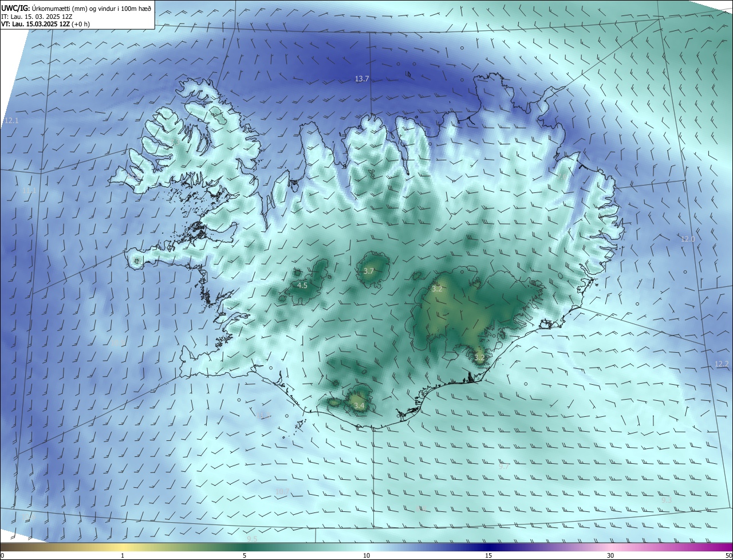Click the 10.7 value southwest of Iceland
This screenshot has width=733, height=560.
(282, 491)
